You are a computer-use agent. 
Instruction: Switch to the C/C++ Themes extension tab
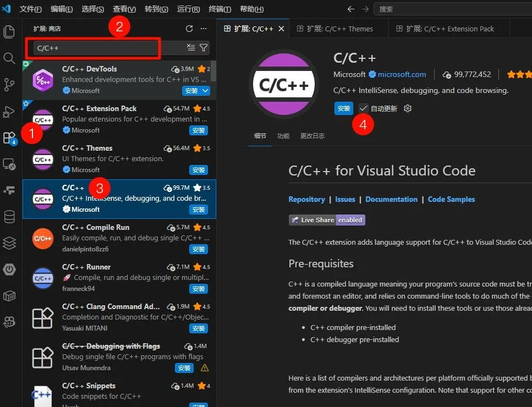click(x=339, y=29)
